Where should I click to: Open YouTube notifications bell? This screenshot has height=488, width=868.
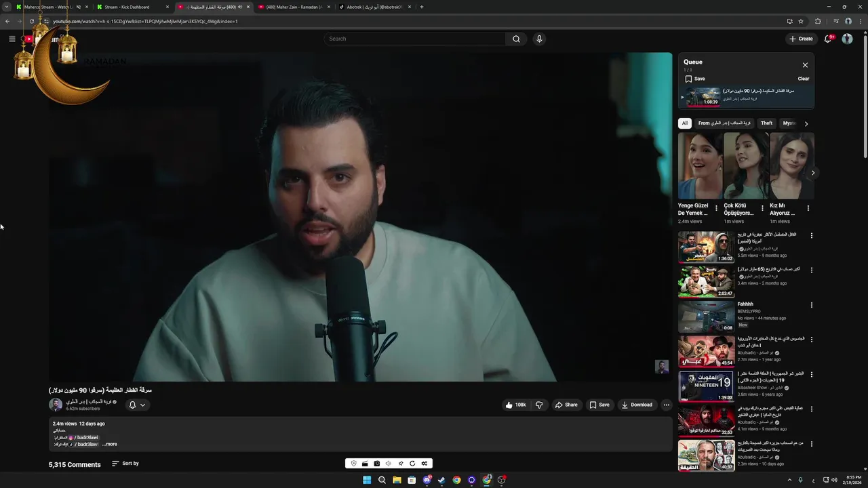coord(828,39)
